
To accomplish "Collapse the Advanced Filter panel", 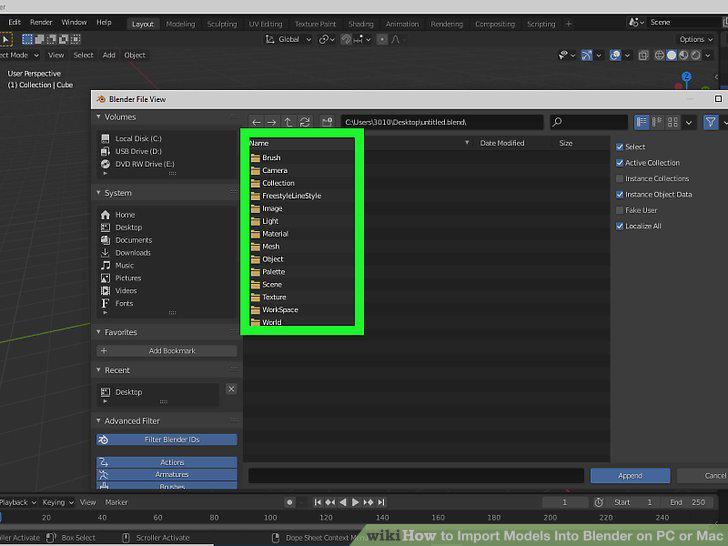I will [98, 421].
